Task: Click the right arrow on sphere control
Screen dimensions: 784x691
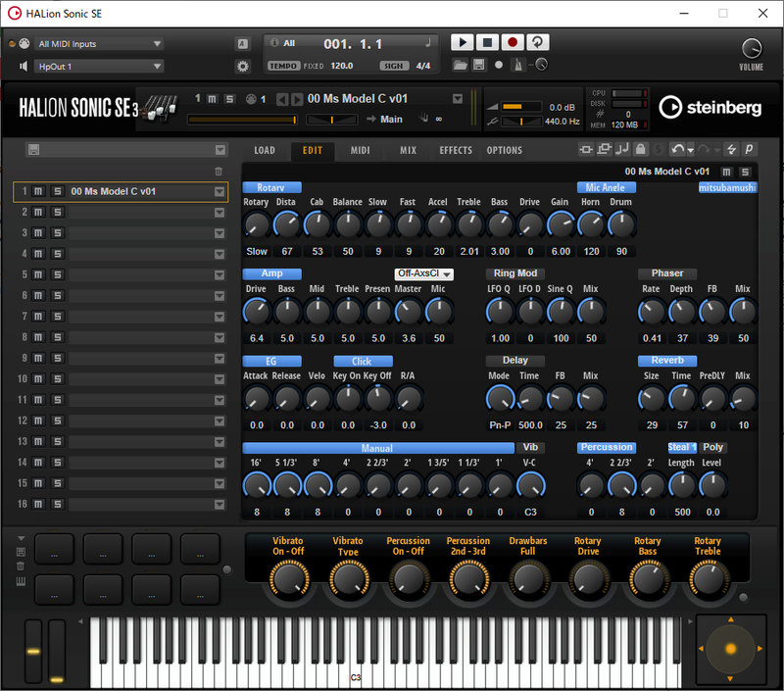Action: (x=759, y=649)
